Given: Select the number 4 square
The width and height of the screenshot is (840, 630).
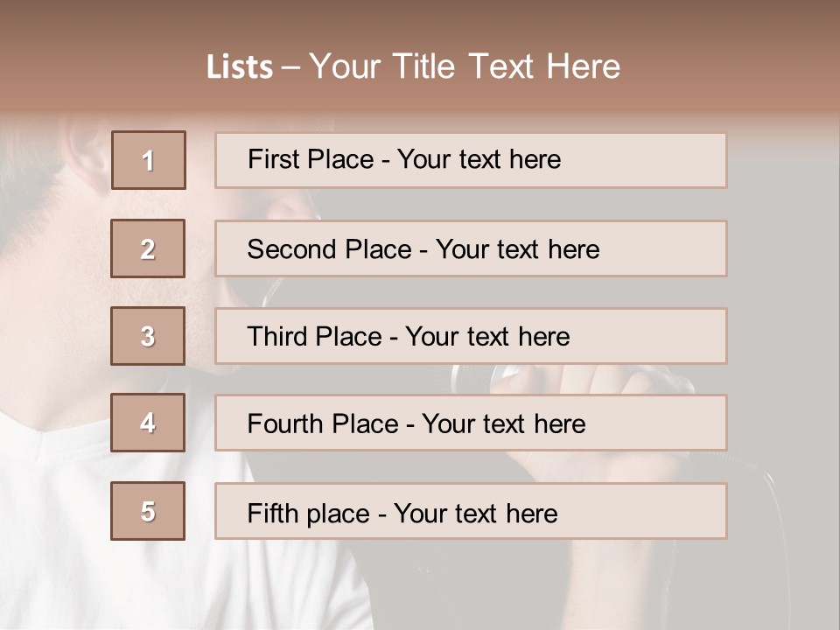Looking at the screenshot, I should 148,423.
